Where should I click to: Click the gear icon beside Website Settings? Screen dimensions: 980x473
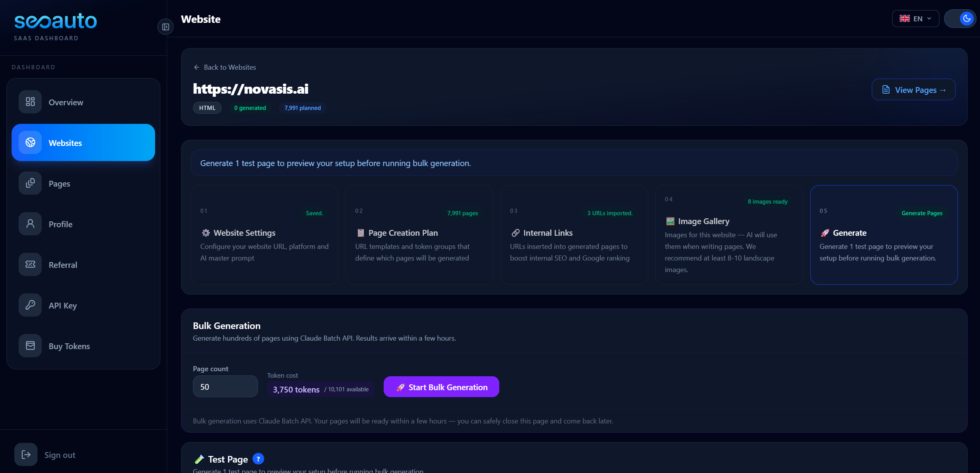coord(206,233)
